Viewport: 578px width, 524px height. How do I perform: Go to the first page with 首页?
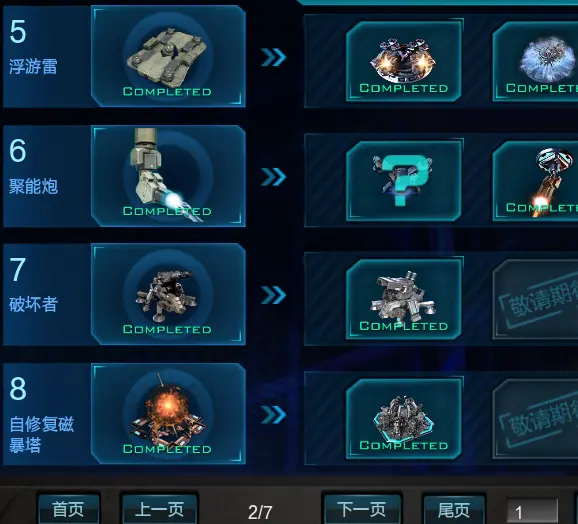[69, 509]
